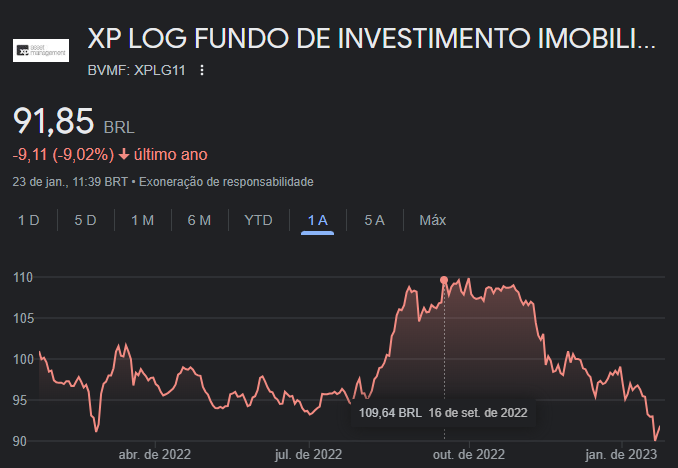Choose the 1 A range tab
This screenshot has width=678, height=468.
click(x=317, y=220)
